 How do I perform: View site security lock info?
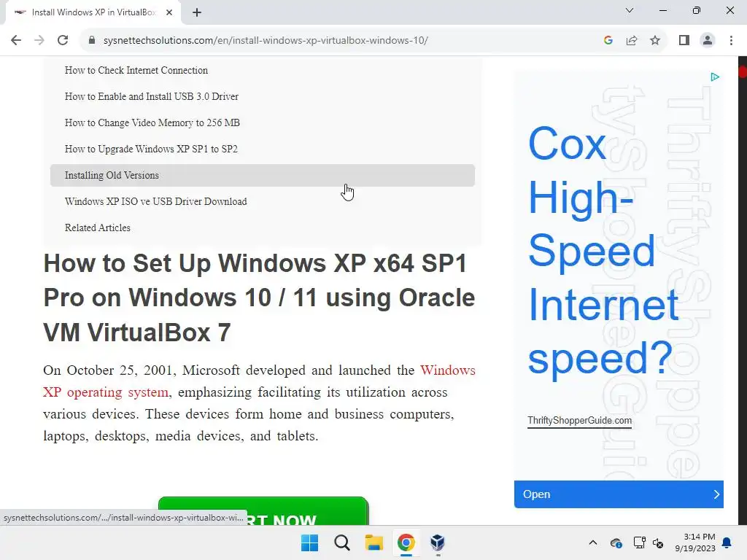tap(92, 41)
